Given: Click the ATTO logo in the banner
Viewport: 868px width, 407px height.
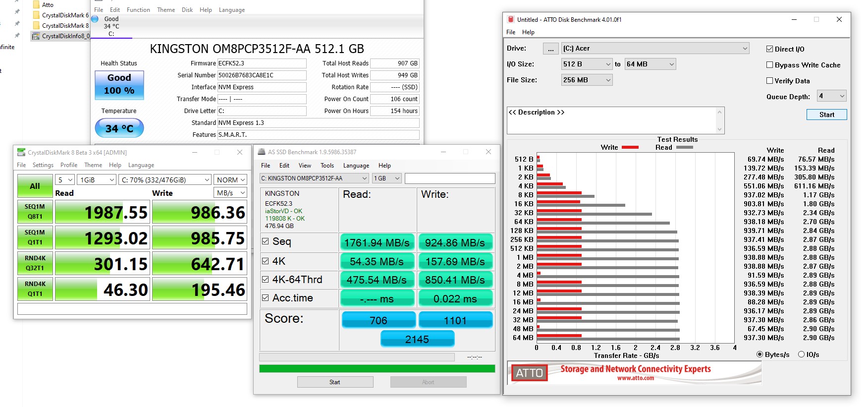Looking at the screenshot, I should [x=529, y=373].
